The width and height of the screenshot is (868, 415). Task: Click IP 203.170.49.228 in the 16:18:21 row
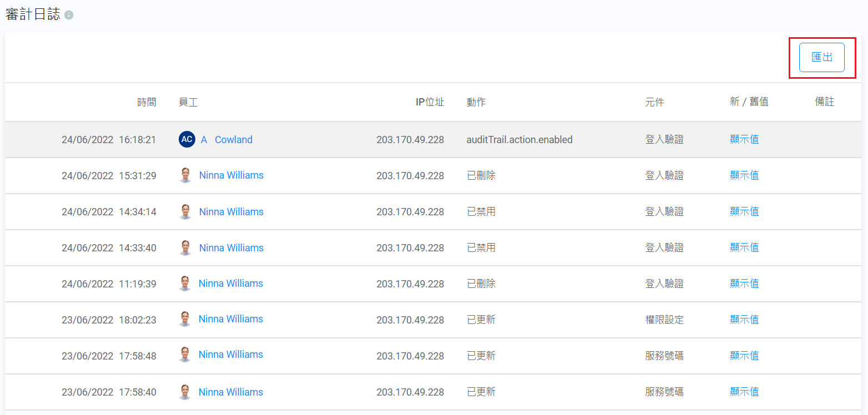(410, 140)
